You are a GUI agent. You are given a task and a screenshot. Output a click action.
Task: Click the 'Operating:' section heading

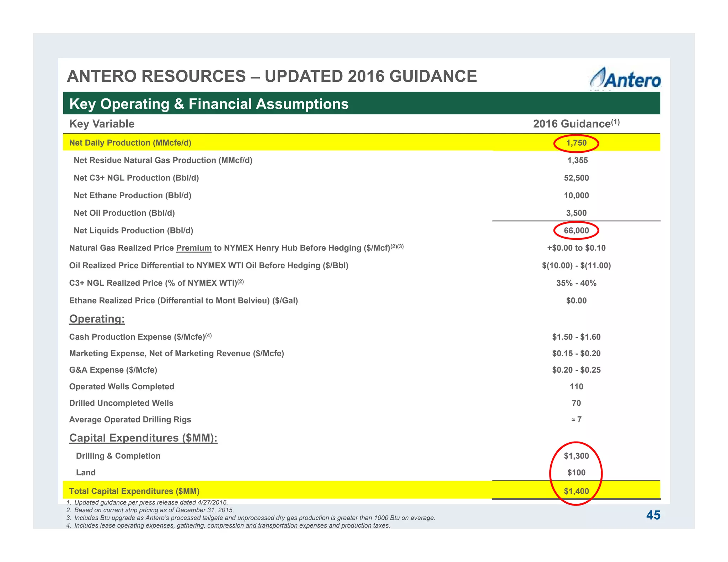[97, 319]
